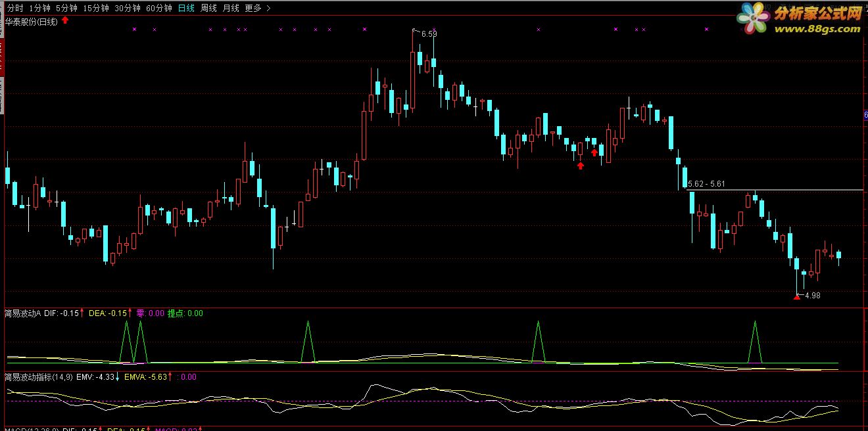Click the 分析家公式网 logo
The image size is (868, 431).
[818, 13]
